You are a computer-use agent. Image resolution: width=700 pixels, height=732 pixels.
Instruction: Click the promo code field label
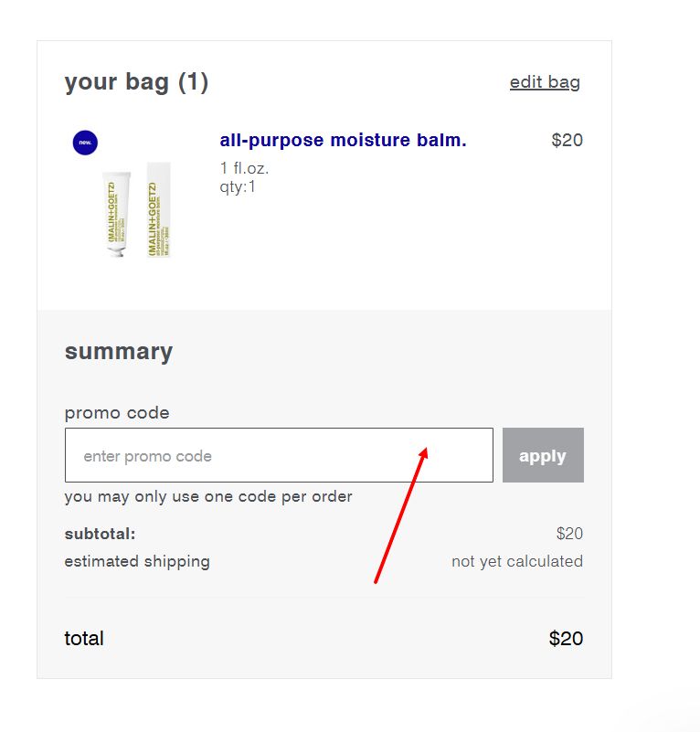click(116, 413)
